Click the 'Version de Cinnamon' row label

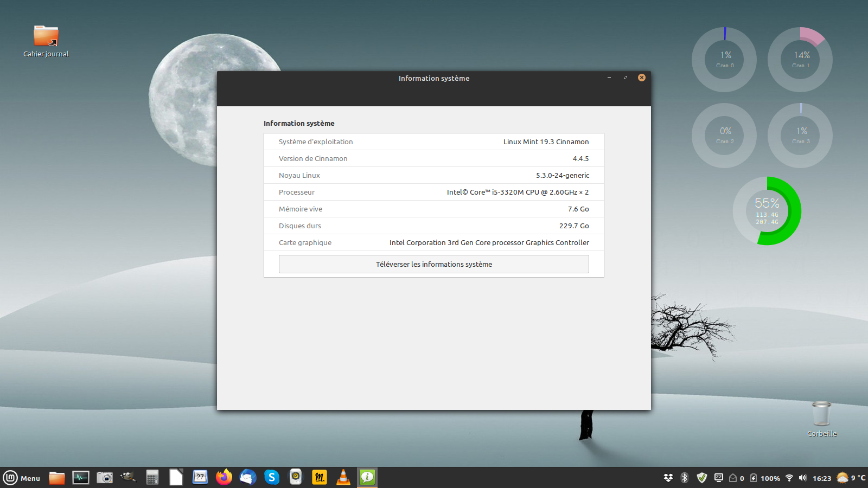(x=313, y=158)
